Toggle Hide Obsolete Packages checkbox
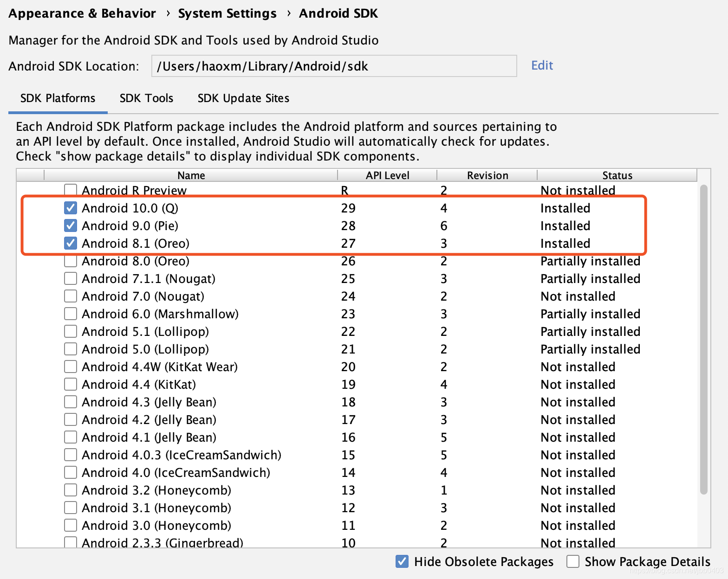728x579 pixels. point(402,561)
